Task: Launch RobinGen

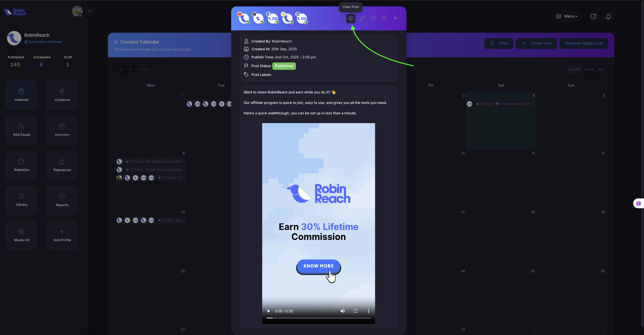Action: pos(21,165)
